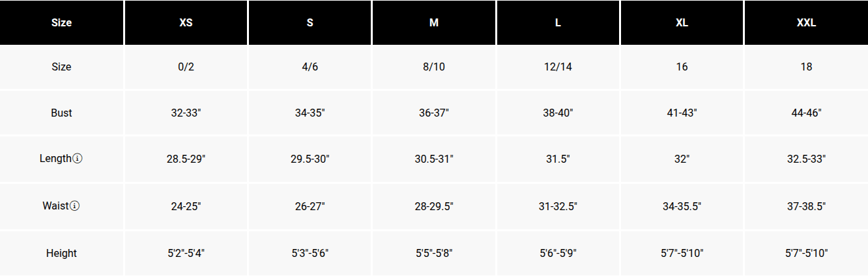Click the 44-46" bust cell
The image size is (868, 278).
(806, 113)
